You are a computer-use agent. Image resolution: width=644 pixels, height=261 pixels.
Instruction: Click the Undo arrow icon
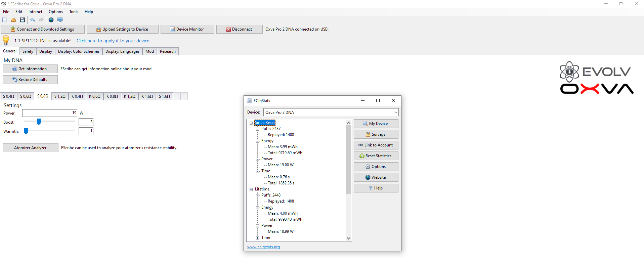[33, 20]
